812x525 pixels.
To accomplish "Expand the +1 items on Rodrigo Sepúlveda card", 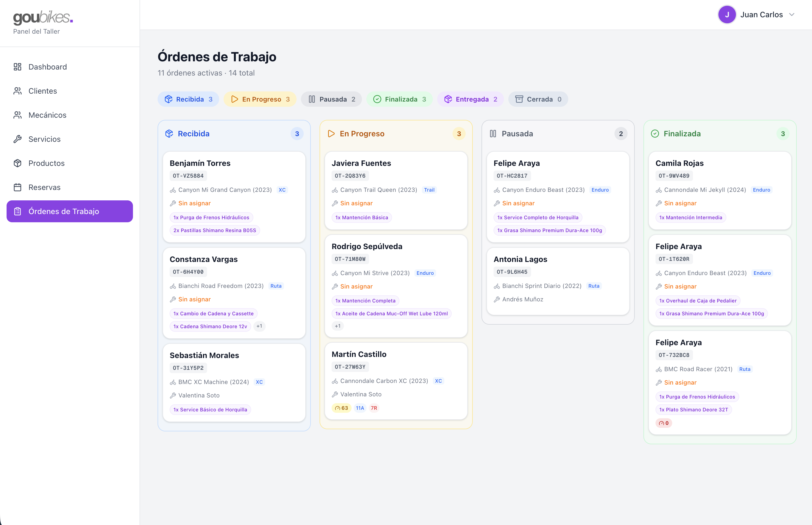I will click(337, 326).
